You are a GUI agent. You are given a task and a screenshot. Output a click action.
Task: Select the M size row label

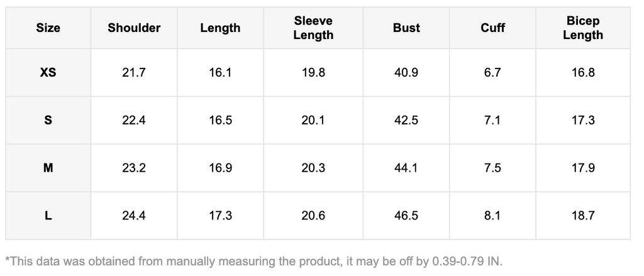click(48, 168)
